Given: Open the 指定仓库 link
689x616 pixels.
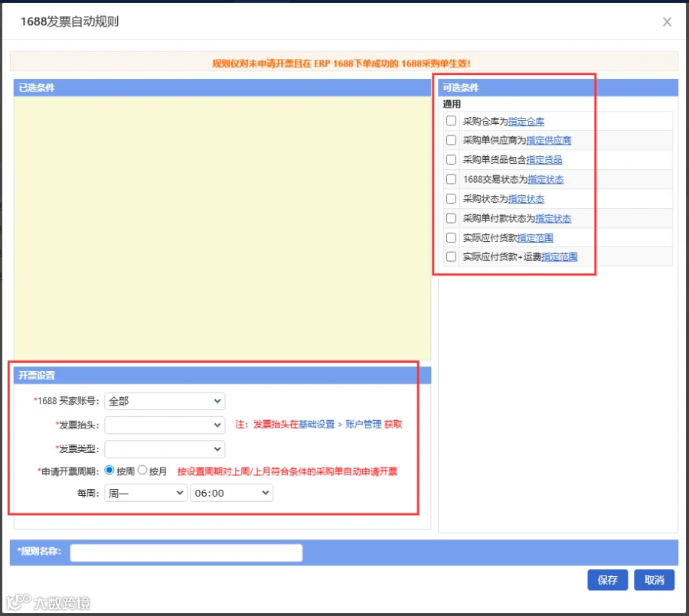Looking at the screenshot, I should pyautogui.click(x=526, y=121).
